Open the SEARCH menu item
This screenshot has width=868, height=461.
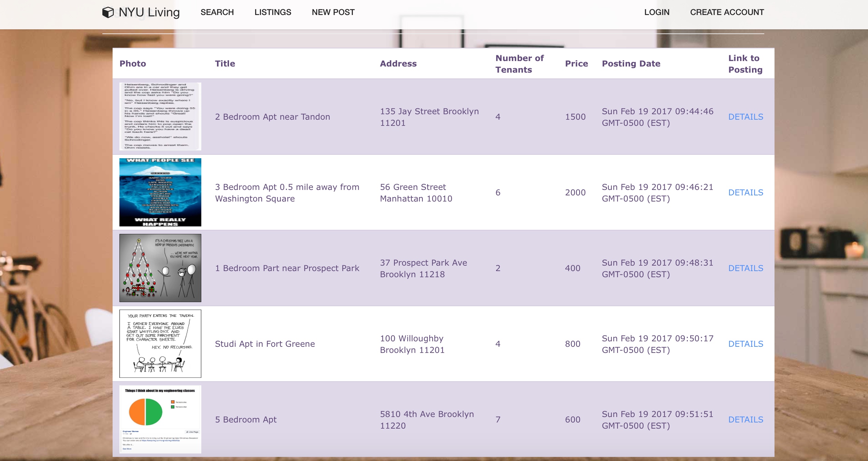pyautogui.click(x=217, y=12)
